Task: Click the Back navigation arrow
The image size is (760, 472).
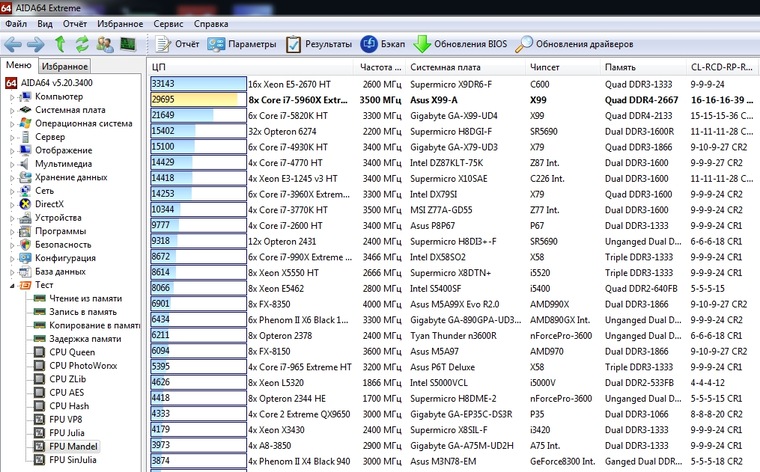Action: click(x=13, y=45)
